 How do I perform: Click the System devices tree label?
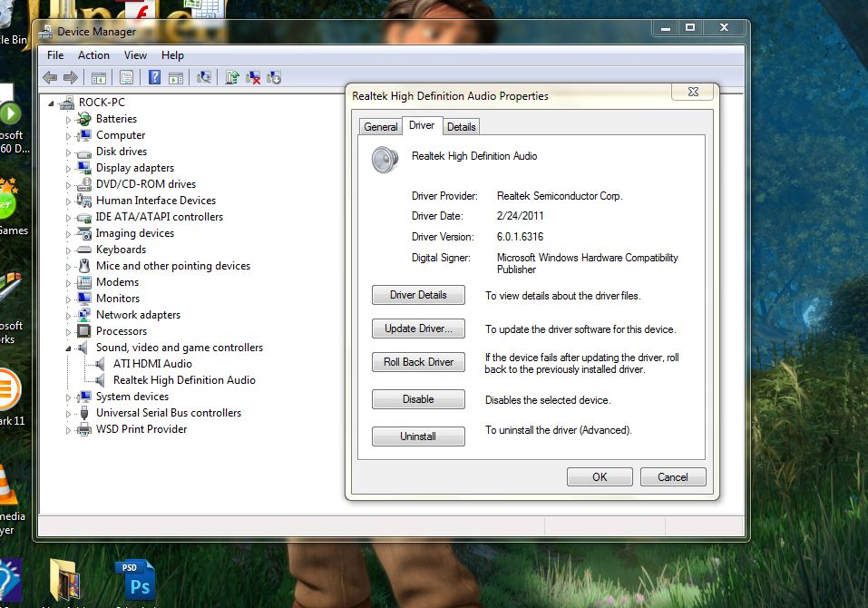132,397
